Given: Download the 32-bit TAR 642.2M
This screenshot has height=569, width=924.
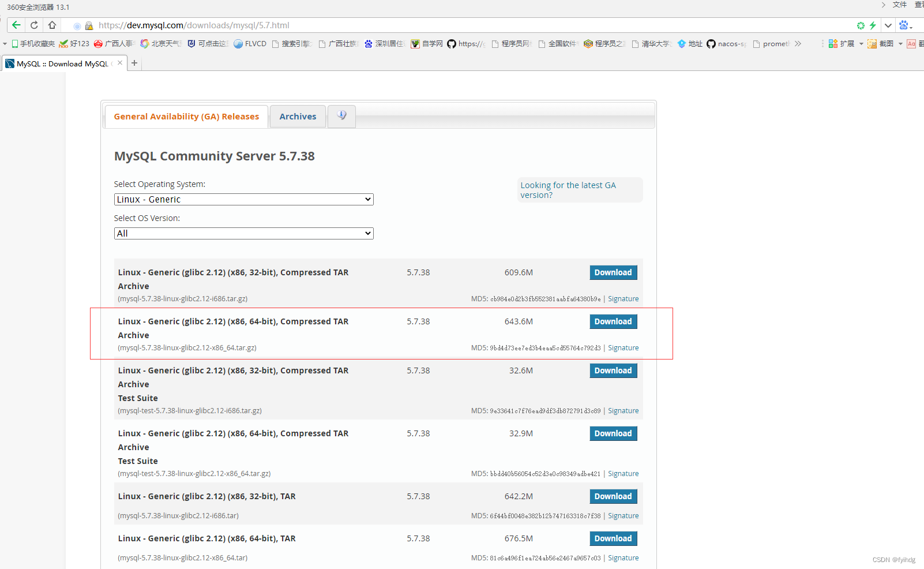Looking at the screenshot, I should [613, 496].
